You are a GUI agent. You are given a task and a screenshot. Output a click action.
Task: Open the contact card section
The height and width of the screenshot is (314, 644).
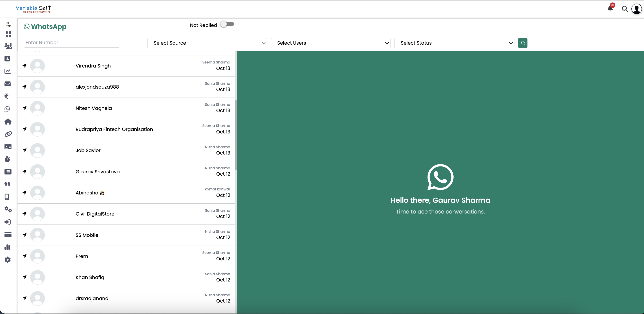(x=8, y=147)
